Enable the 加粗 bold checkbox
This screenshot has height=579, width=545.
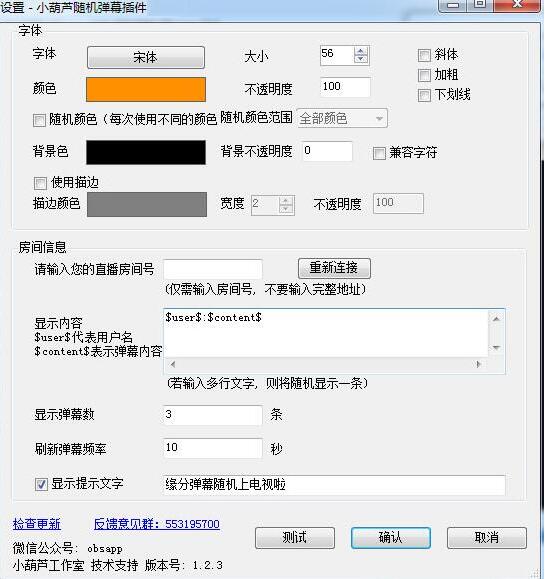coord(424,75)
